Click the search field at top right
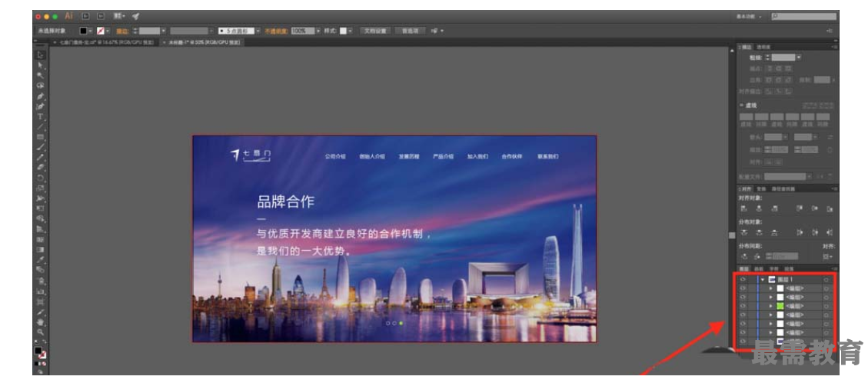This screenshot has width=868, height=383. (x=803, y=17)
